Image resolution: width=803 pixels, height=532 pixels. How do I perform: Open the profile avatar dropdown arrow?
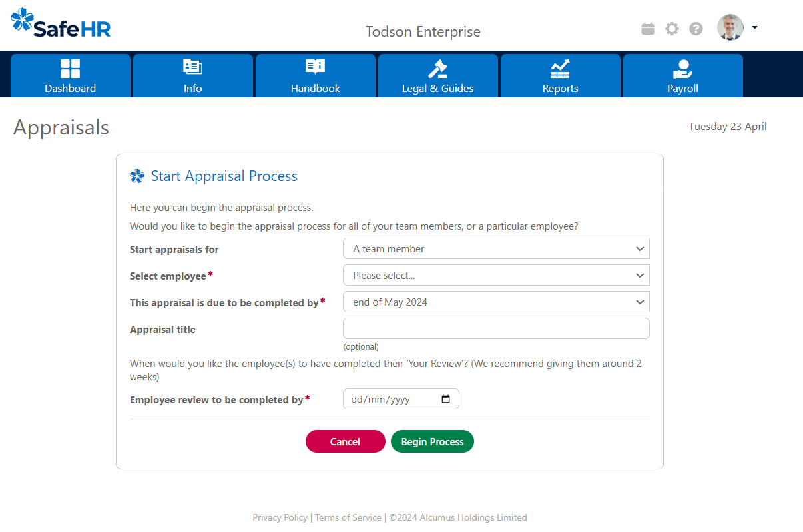pos(754,27)
